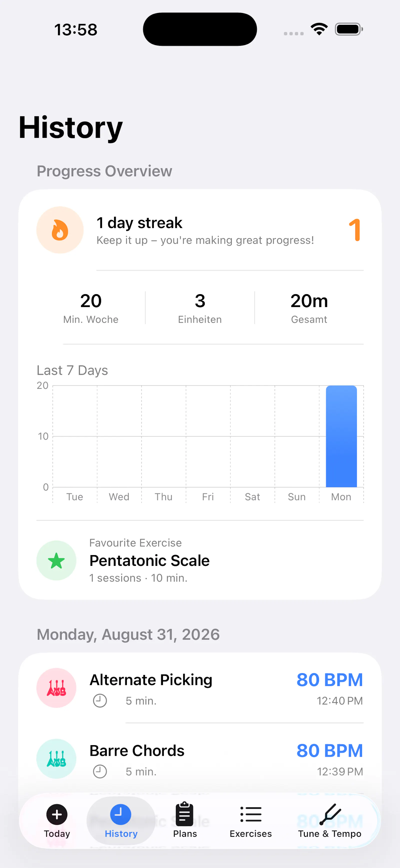Tap the teal guitars icon for Barre Chords

56,758
